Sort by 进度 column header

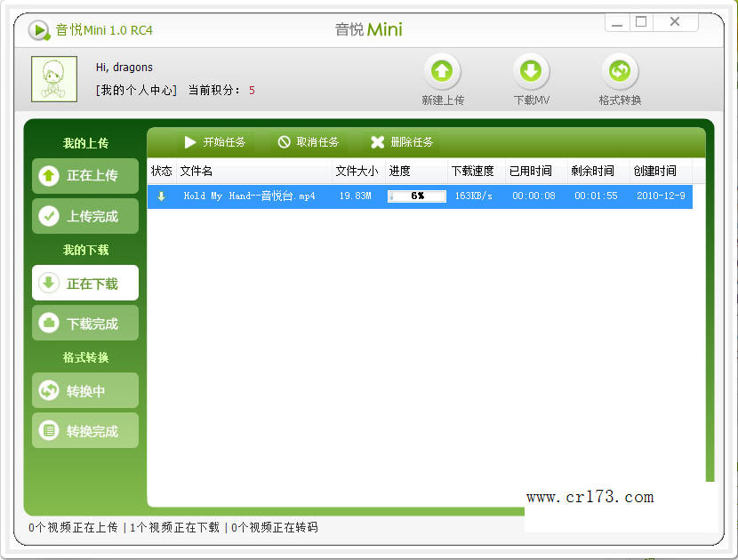(x=416, y=171)
